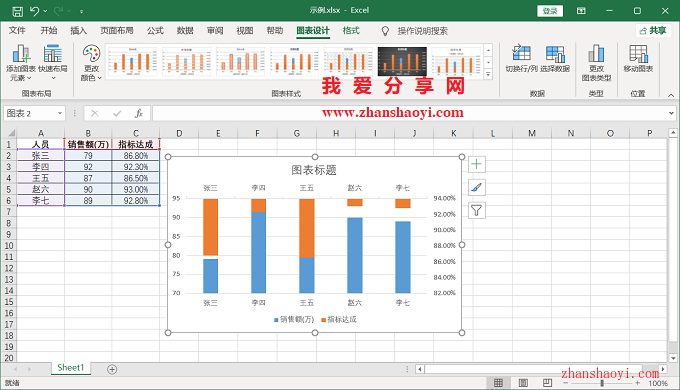Click Move Chart (移动图表) icon

(x=638, y=59)
